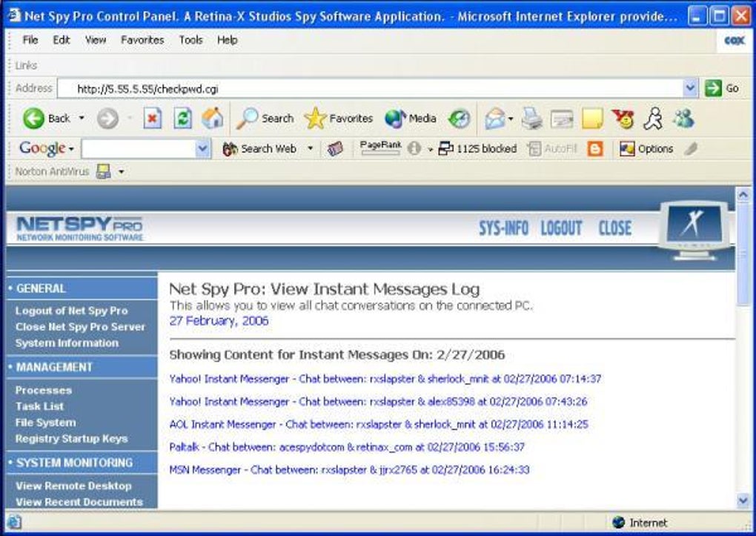Expand the Google search box dropdown
Image resolution: width=756 pixels, height=536 pixels.
coord(203,148)
